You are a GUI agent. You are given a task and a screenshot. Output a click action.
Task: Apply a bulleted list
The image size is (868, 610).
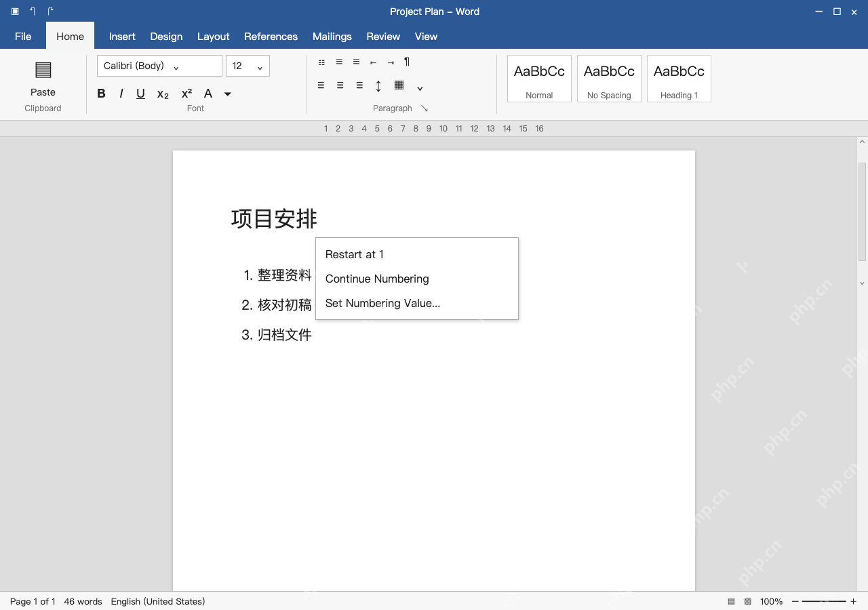pyautogui.click(x=321, y=62)
